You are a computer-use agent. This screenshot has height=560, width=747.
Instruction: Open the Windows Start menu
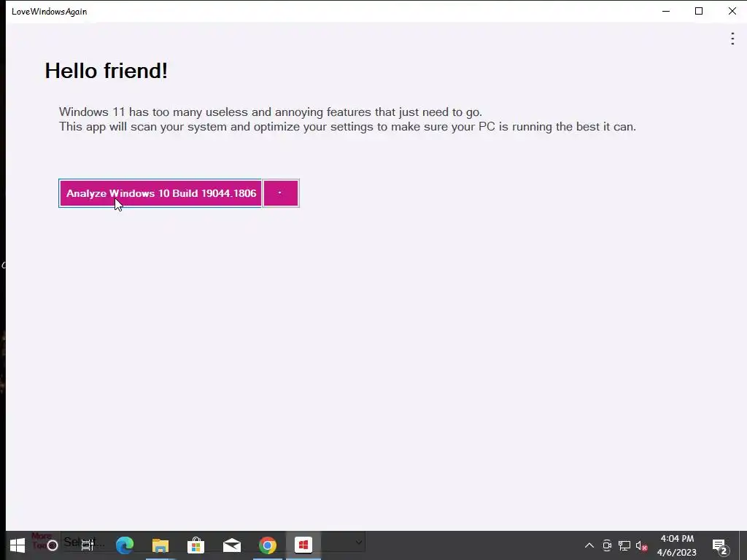tap(18, 545)
